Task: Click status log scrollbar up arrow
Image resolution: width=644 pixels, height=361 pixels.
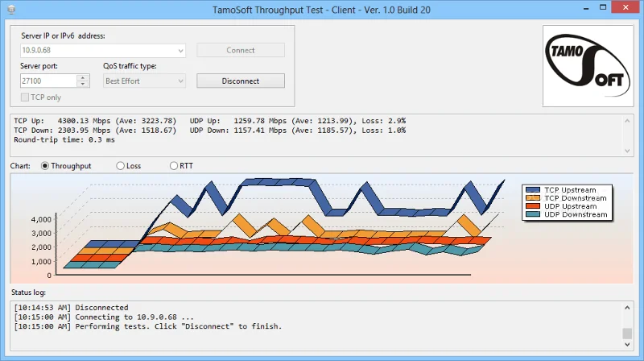Action: pos(627,308)
